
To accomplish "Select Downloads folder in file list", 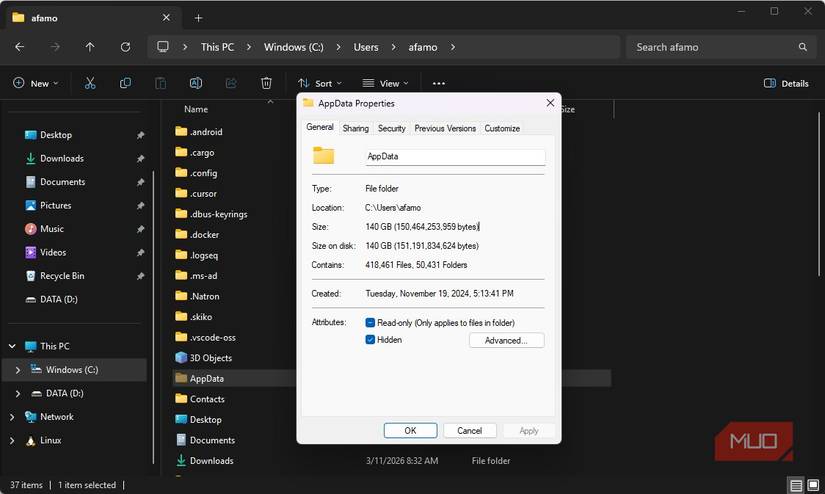I will tap(205, 460).
